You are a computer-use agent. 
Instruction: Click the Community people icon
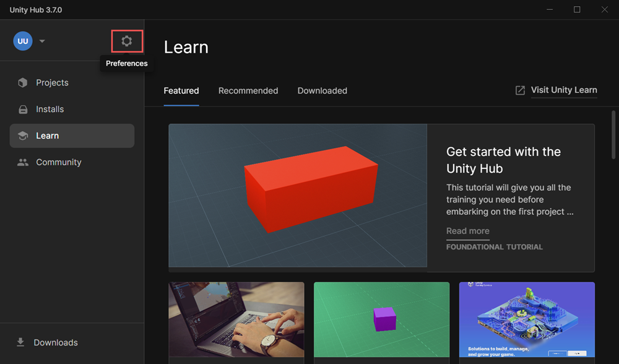coord(23,162)
